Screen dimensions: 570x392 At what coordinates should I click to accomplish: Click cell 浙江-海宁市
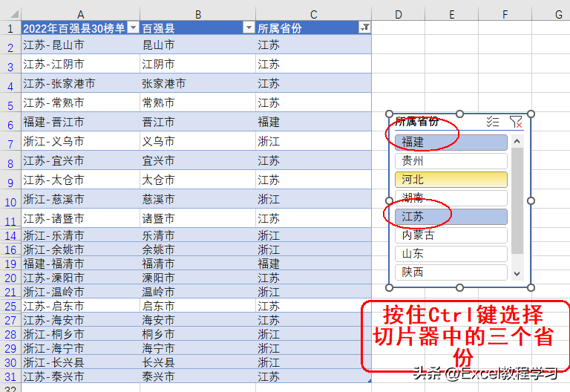click(x=80, y=348)
